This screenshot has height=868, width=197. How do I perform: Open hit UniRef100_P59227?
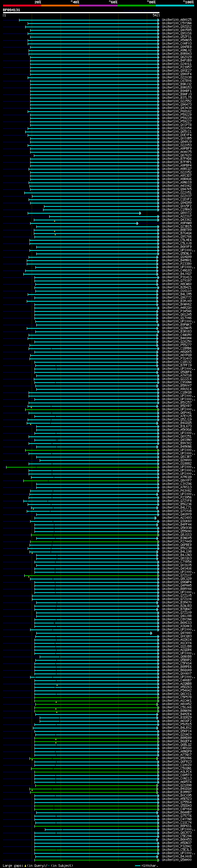(177, 121)
